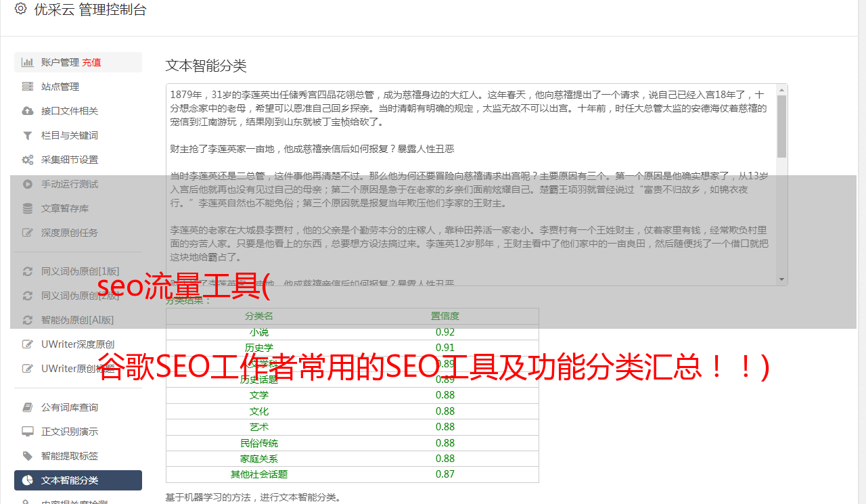Click the 0.87 confidence value
Screen dimensions: 866x504
[x=445, y=475]
